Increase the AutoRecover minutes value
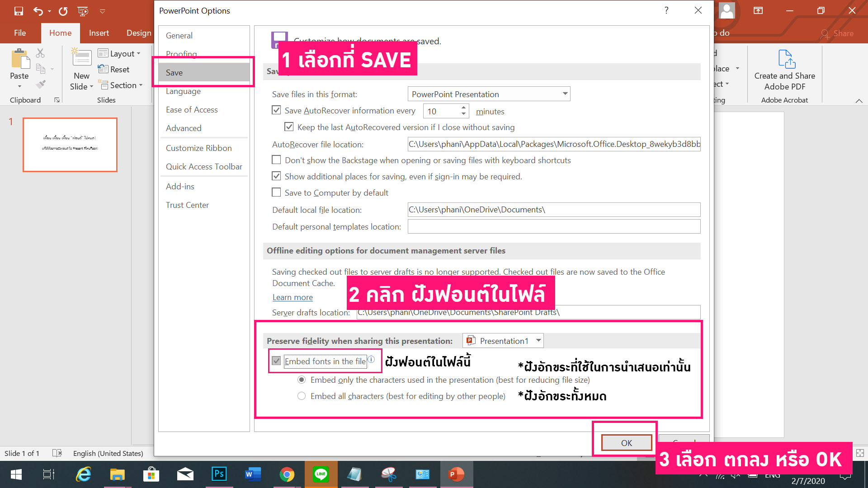 click(x=463, y=108)
